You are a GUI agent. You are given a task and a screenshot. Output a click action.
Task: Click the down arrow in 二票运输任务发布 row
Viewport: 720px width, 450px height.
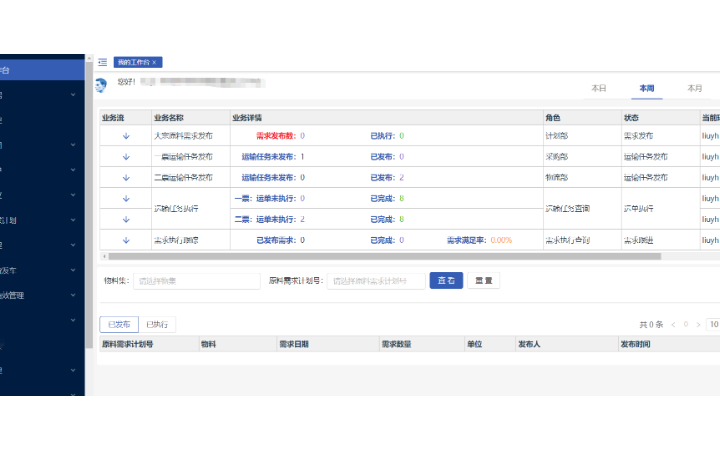pyautogui.click(x=126, y=178)
